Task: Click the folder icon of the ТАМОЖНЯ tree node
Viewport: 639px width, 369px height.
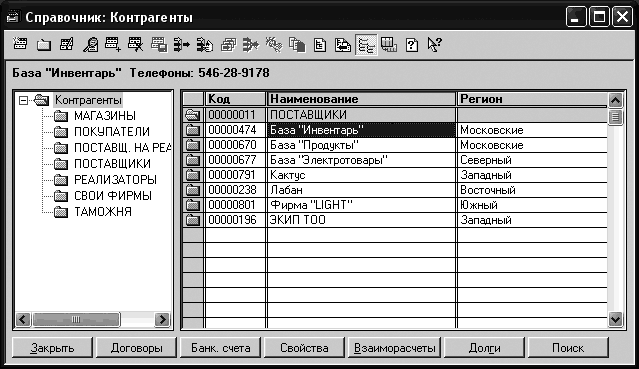Action: tap(61, 212)
